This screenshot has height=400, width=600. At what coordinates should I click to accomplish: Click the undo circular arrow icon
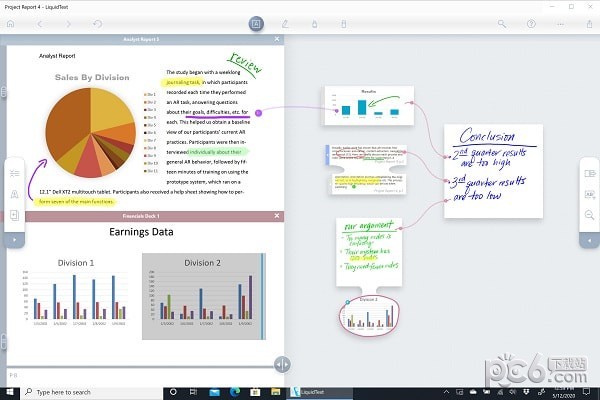pyautogui.click(x=98, y=24)
